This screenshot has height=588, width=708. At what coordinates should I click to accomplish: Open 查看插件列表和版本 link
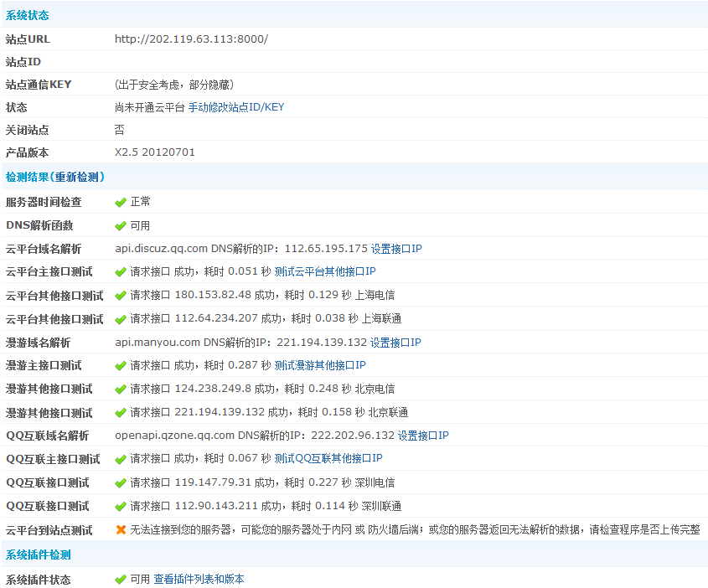pos(199,579)
